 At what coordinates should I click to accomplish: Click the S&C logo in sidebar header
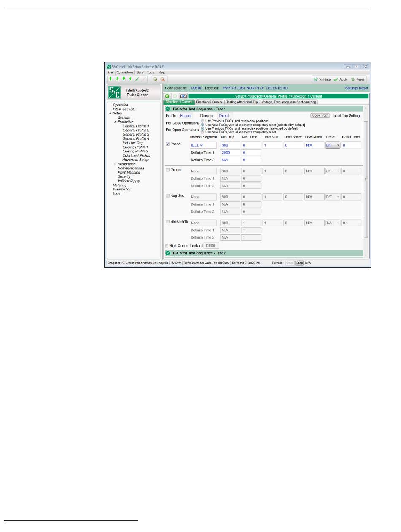tap(114, 92)
